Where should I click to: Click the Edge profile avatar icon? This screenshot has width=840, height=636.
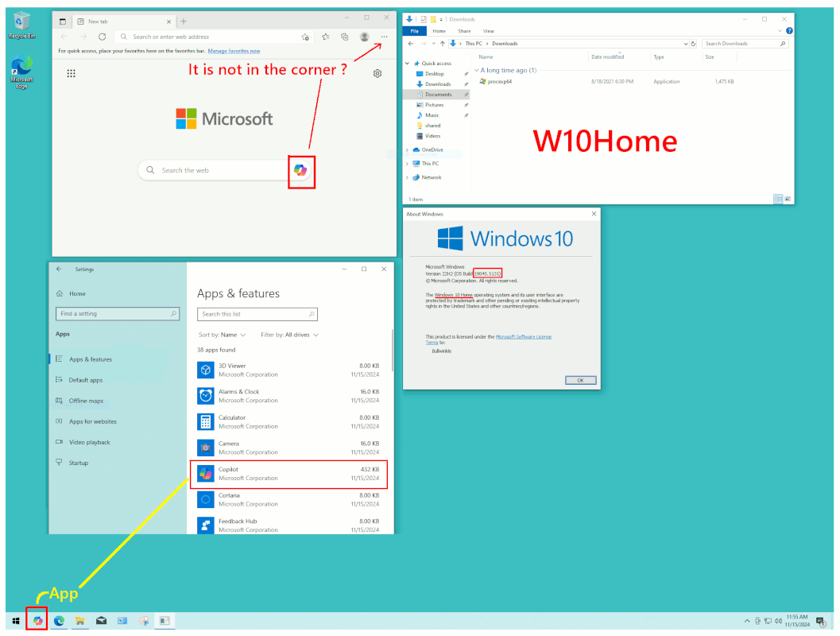point(364,37)
